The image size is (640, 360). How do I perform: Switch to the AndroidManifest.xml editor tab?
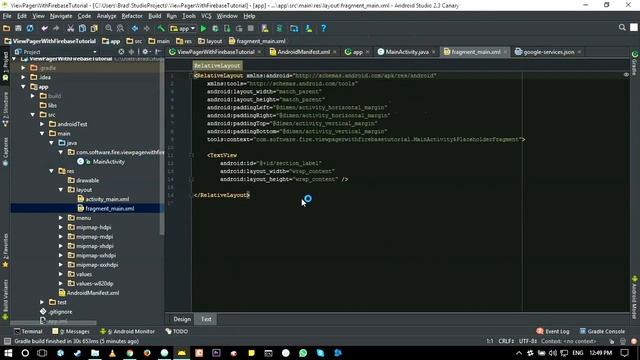point(303,52)
